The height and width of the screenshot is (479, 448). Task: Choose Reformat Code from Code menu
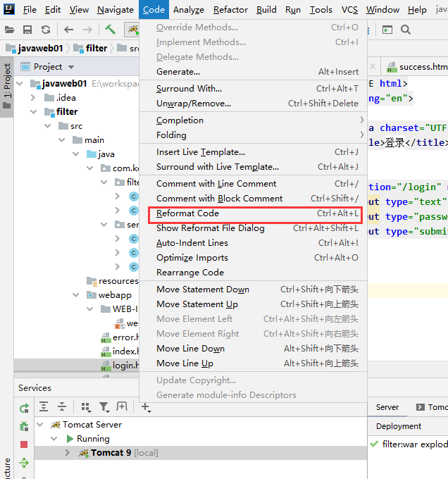[x=254, y=213]
